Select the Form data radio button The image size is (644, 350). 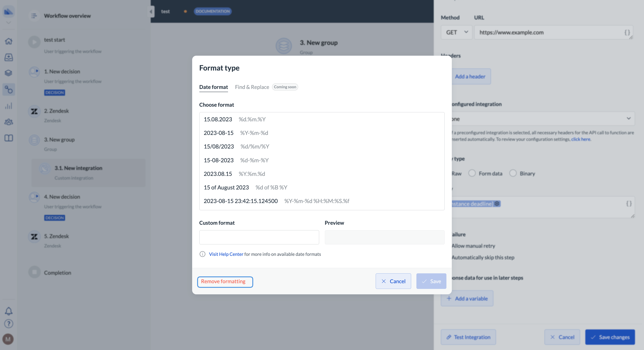472,173
